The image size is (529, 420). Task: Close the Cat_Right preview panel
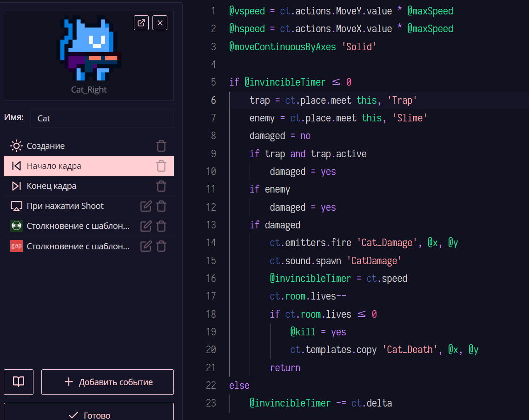pos(160,23)
